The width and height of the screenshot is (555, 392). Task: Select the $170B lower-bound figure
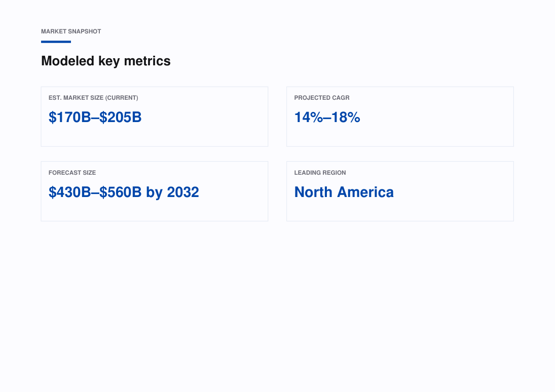[70, 117]
